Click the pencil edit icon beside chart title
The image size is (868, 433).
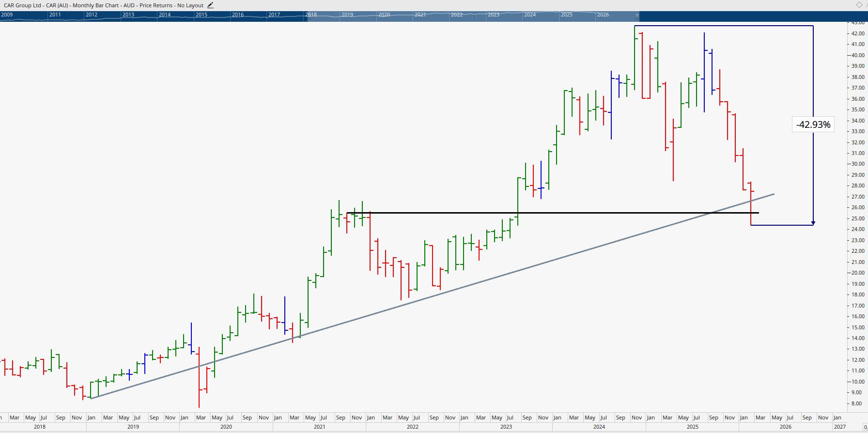(x=210, y=5)
